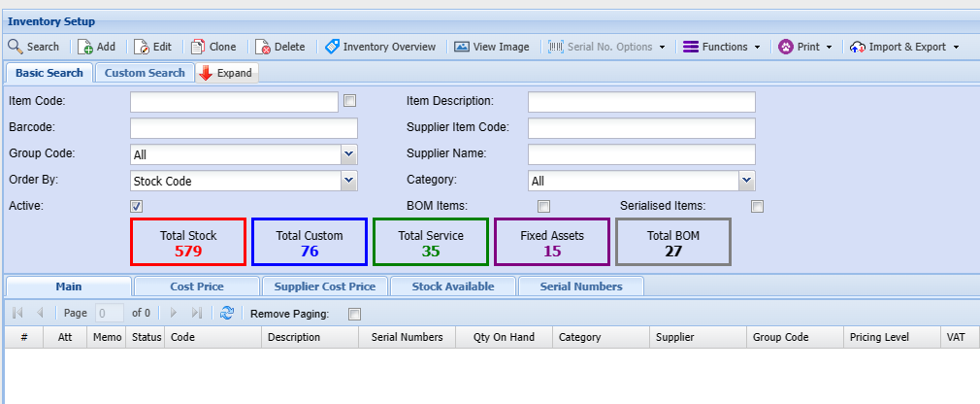980x404 pixels.
Task: Select the Stock Available tab
Action: tap(452, 286)
